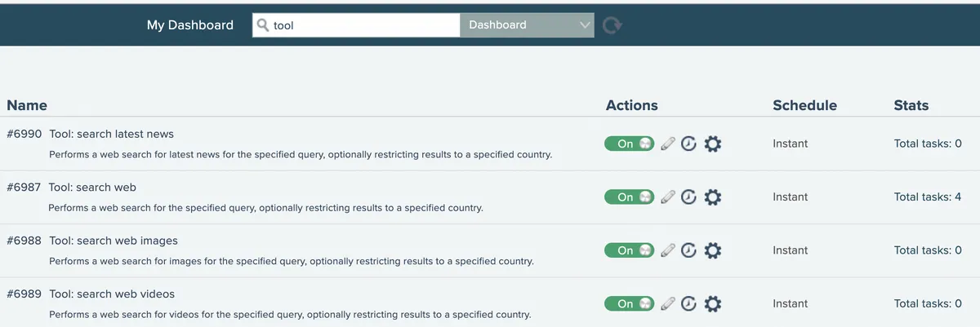Focus the search field containing "tool"
Screen dimensions: 980x327
tap(356, 25)
